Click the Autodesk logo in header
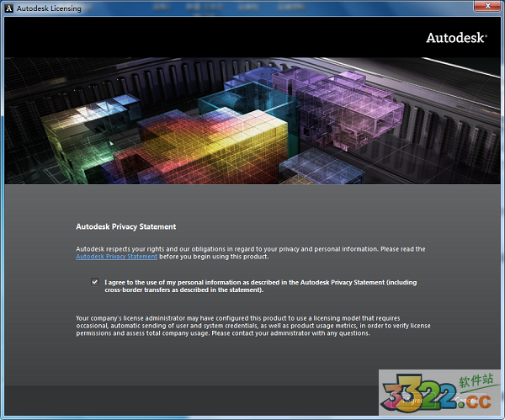 [456, 38]
